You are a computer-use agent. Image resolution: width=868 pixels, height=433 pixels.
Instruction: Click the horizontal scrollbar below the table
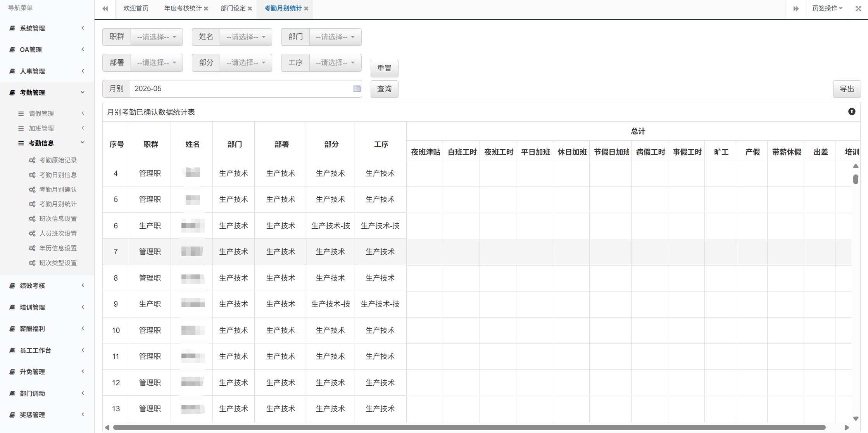tap(465, 428)
